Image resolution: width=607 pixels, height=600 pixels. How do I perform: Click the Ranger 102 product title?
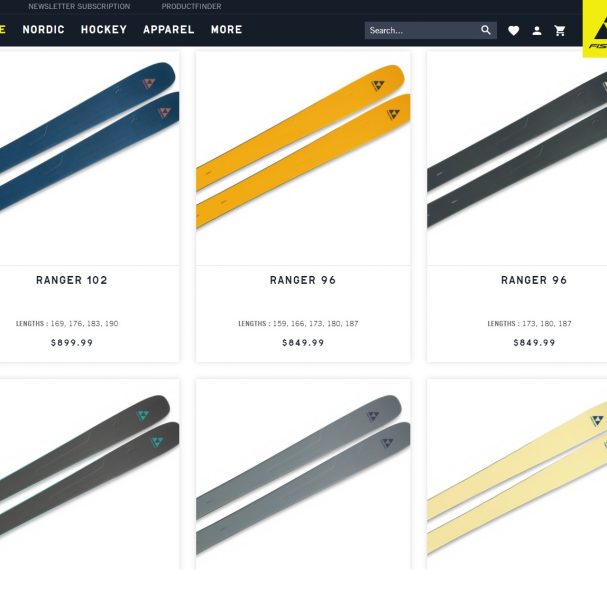[x=72, y=280]
